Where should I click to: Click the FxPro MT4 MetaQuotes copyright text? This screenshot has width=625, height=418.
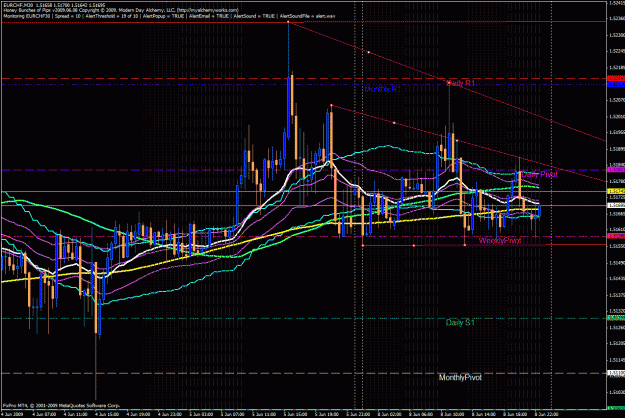[61, 406]
